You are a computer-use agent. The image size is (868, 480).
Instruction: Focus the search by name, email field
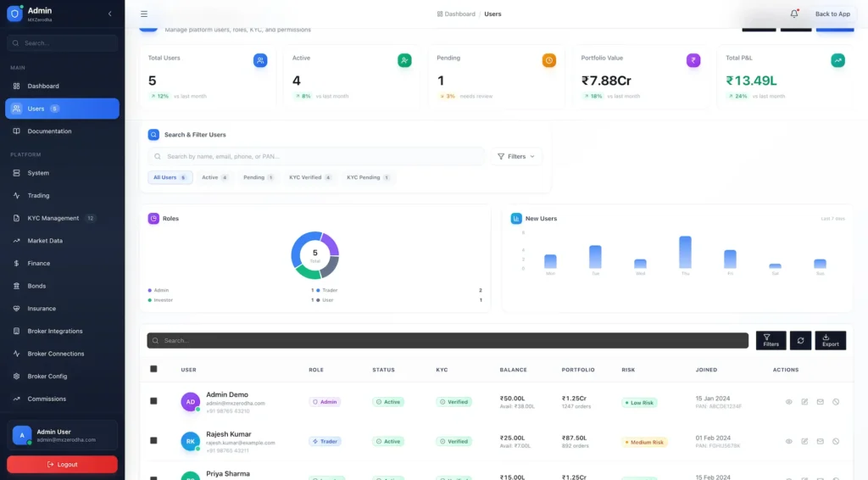pyautogui.click(x=316, y=157)
